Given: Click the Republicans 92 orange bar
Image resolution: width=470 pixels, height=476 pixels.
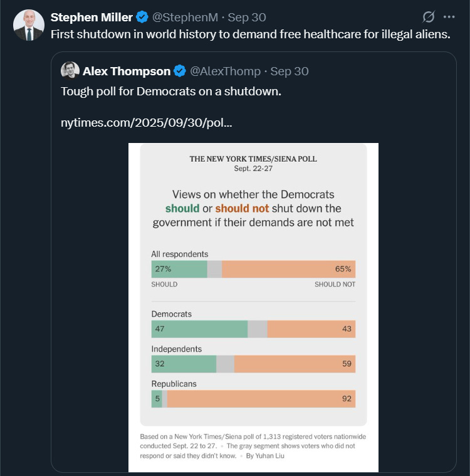Looking at the screenshot, I should click(x=261, y=399).
